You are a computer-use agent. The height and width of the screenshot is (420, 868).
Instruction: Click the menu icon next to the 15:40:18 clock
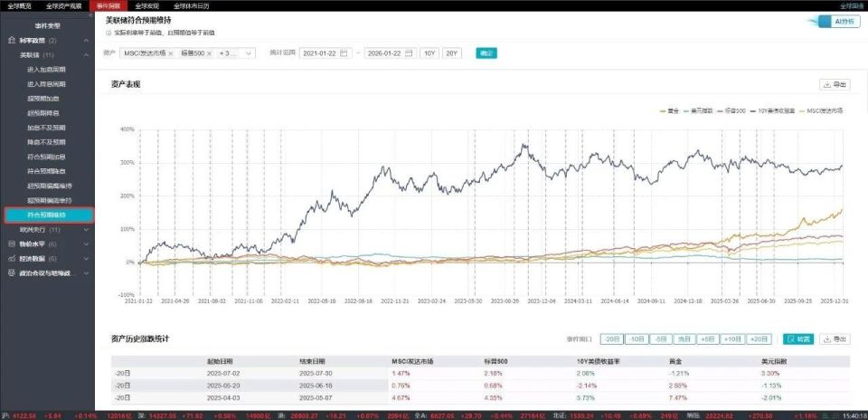pos(827,415)
